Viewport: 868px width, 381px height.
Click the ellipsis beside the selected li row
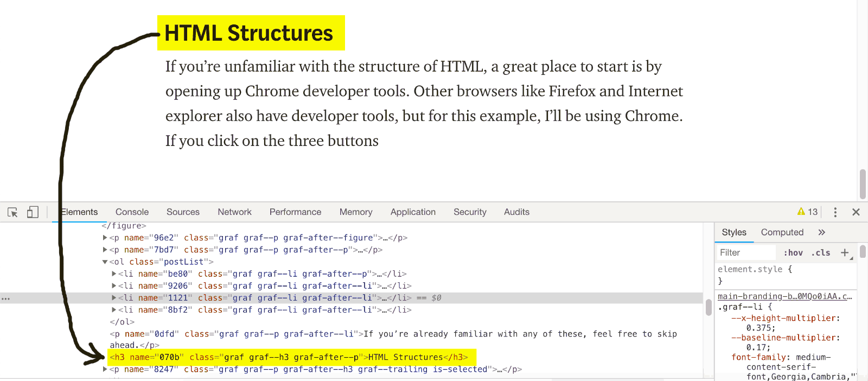(5, 299)
